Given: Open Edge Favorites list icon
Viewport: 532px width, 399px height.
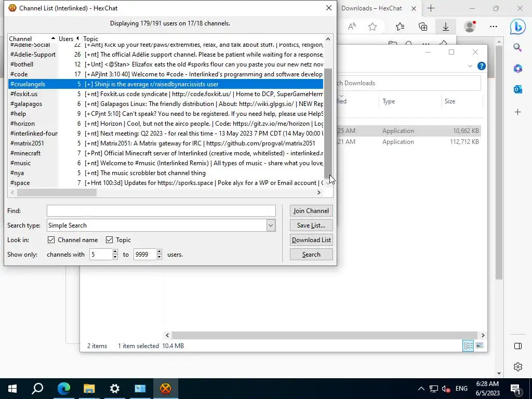Looking at the screenshot, I should click(400, 26).
